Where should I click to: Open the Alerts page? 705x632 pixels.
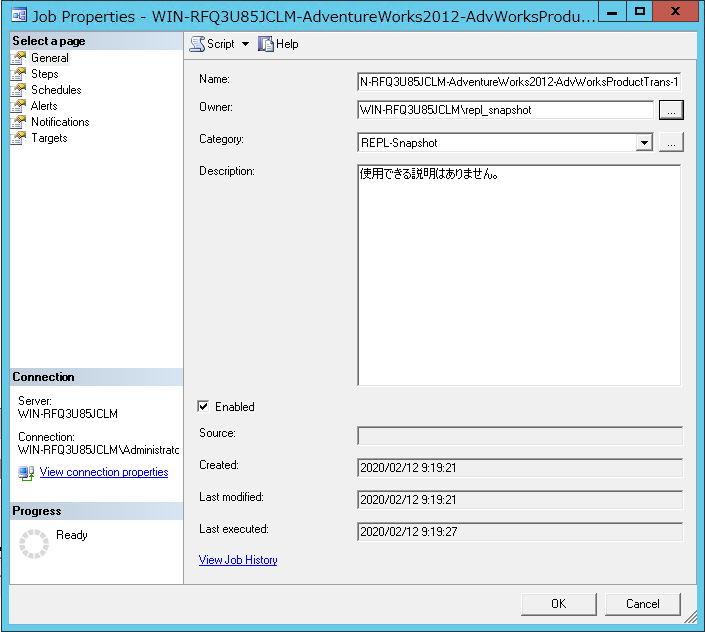point(44,106)
